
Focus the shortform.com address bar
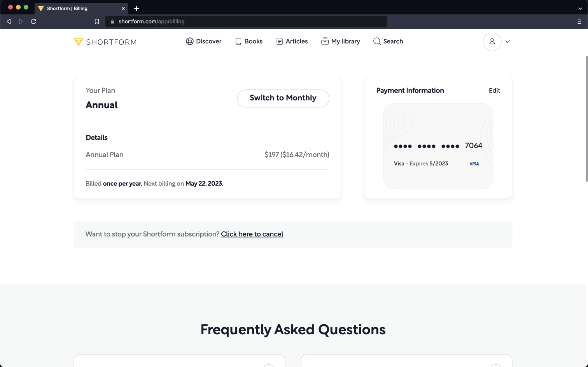[x=247, y=21]
